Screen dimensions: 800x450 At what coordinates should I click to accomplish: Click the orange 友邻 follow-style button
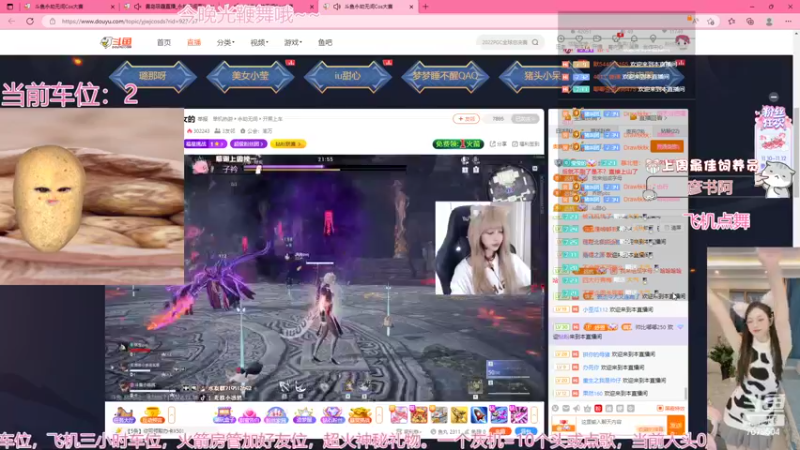pos(466,119)
